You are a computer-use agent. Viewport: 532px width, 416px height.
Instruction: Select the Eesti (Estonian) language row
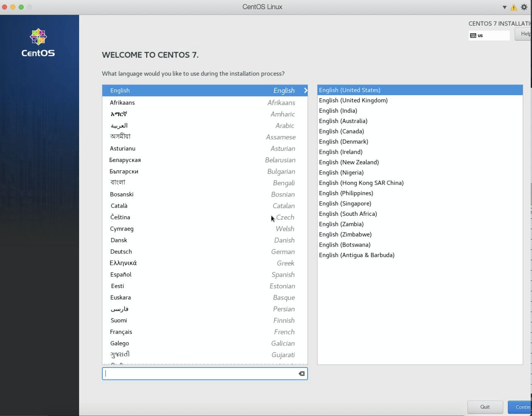[x=205, y=286]
